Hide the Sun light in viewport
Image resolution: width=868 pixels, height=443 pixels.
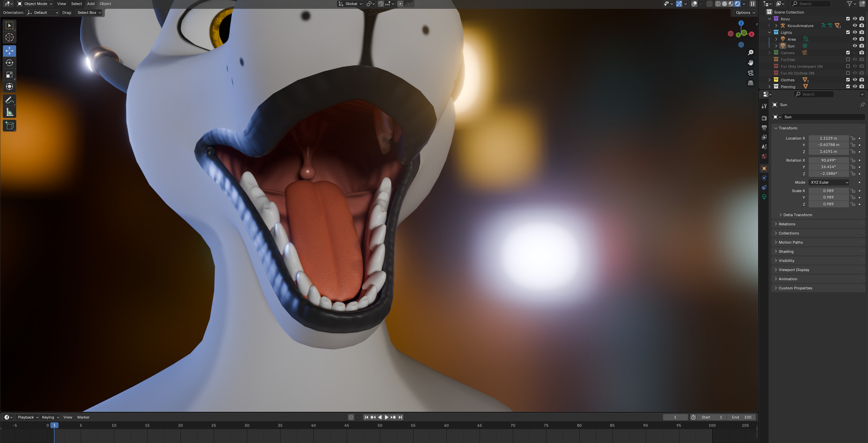pos(855,46)
